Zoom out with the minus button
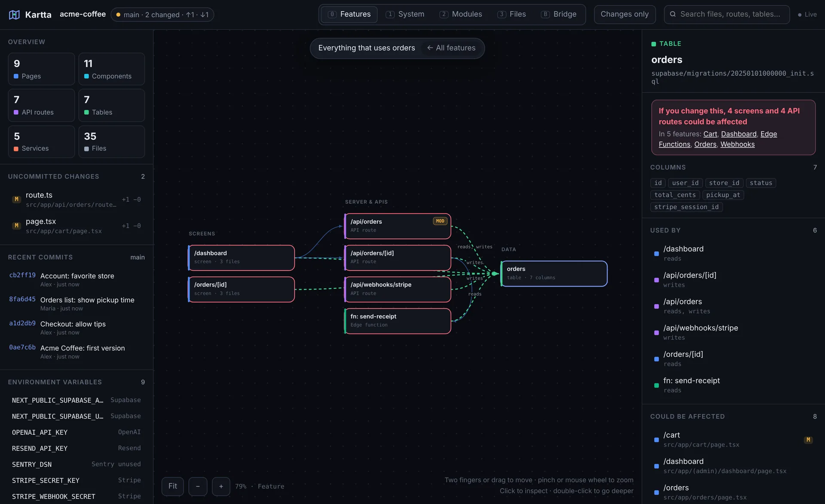The width and height of the screenshot is (825, 504). pyautogui.click(x=198, y=486)
